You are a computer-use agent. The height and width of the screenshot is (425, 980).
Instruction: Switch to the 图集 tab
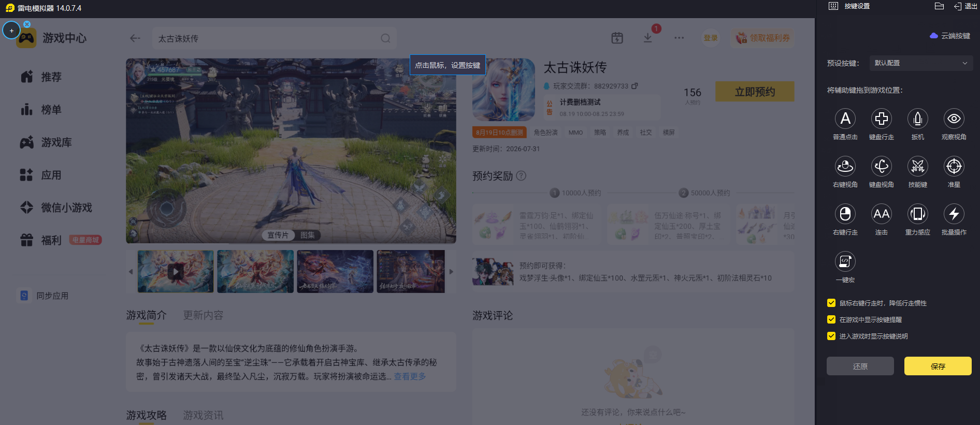tap(308, 235)
